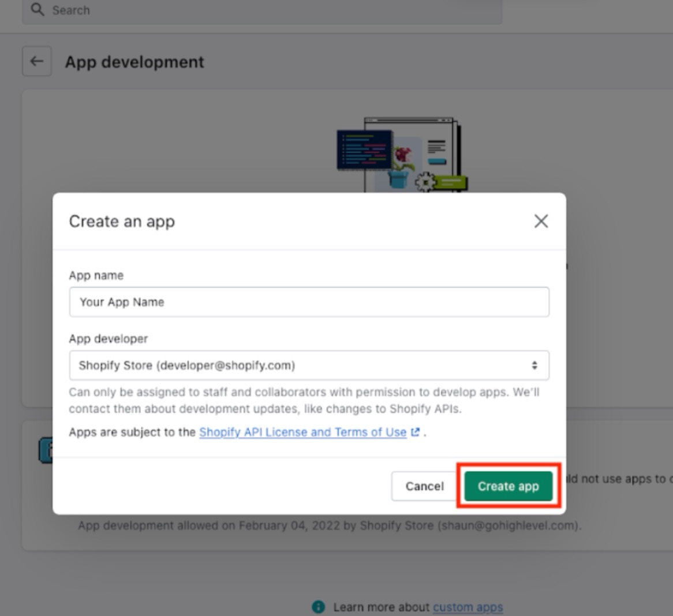Click the up-down arrows in developer select
The height and width of the screenshot is (616, 673).
pyautogui.click(x=534, y=365)
